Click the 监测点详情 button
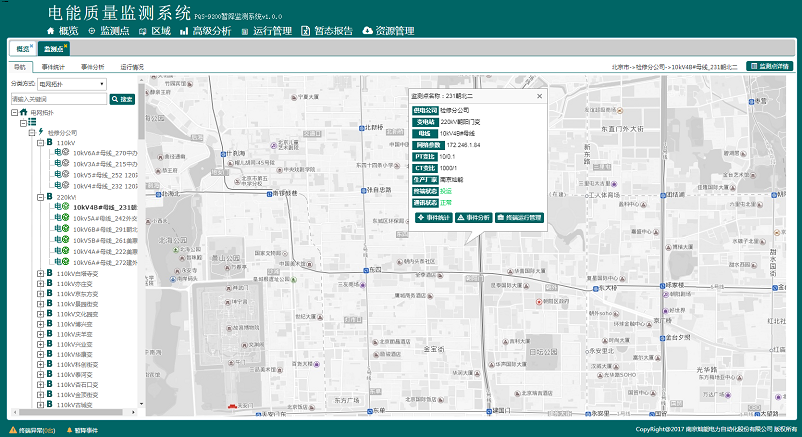 tap(770, 66)
